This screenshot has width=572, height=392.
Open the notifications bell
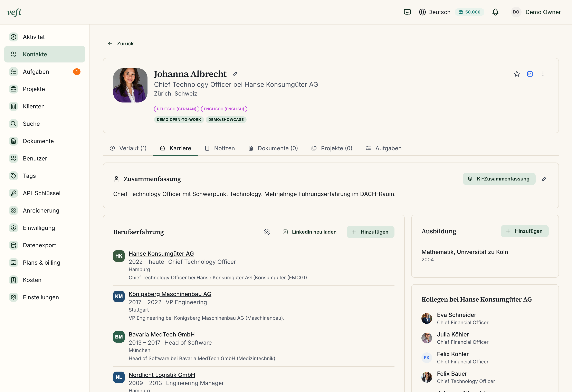495,12
